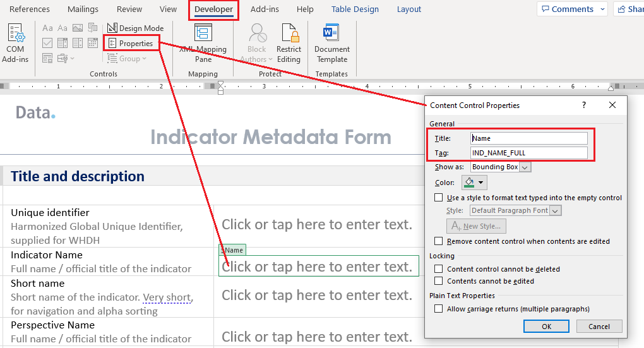The image size is (644, 348).
Task: Expand the Group dropdown
Action: point(127,58)
